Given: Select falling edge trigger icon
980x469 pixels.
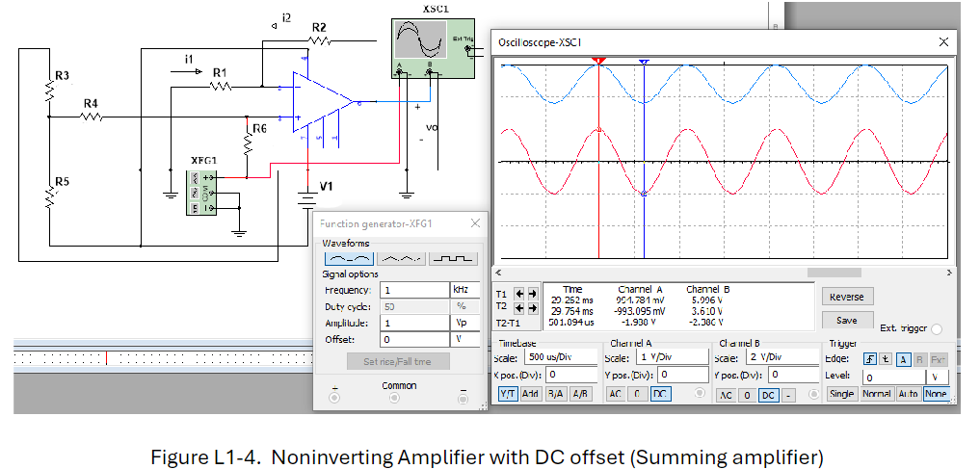Looking at the screenshot, I should click(886, 359).
